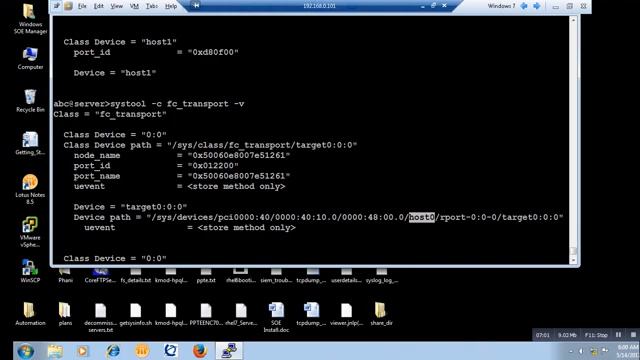Open Windows SOE Manager desktop folder

[30, 18]
